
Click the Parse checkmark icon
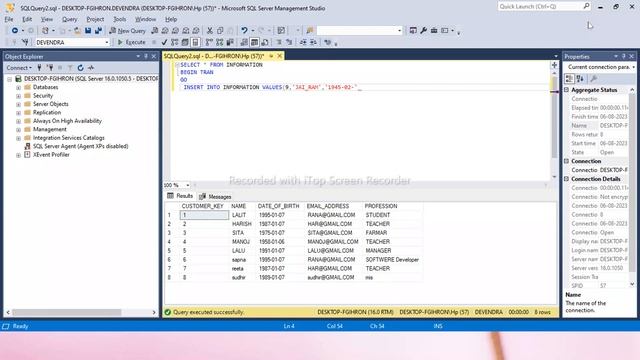pos(164,42)
